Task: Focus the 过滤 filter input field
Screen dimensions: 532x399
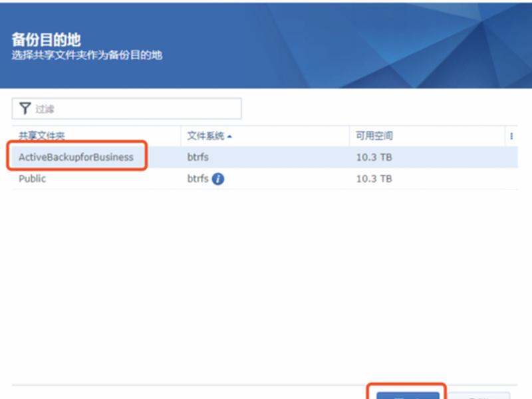Action: pyautogui.click(x=126, y=108)
